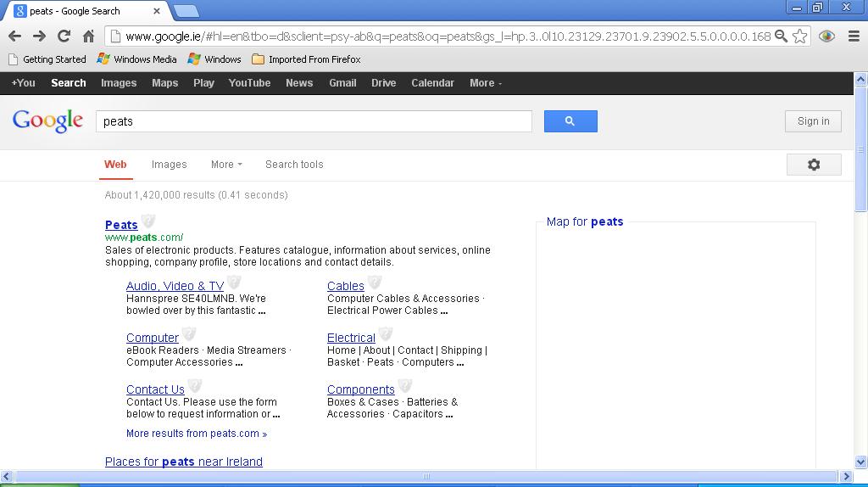
Task: Open the Components sitelink
Action: coord(361,389)
